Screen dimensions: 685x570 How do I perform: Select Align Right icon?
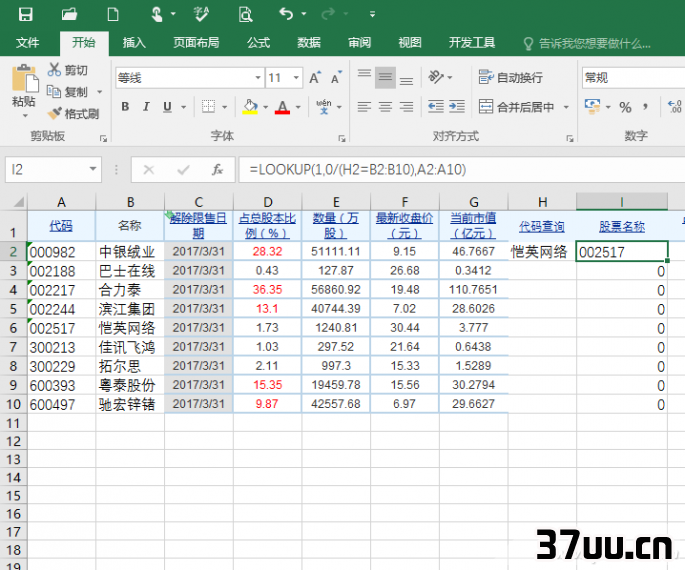[x=406, y=107]
